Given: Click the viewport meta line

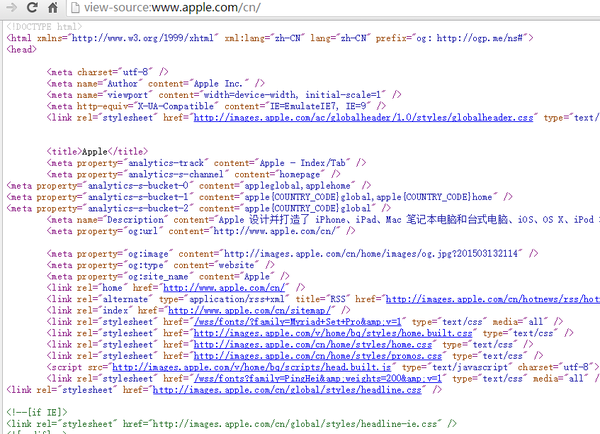Looking at the screenshot, I should click(224, 95).
